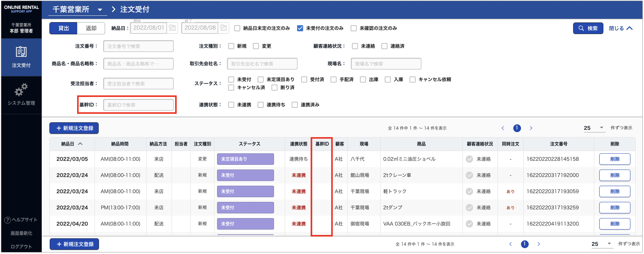Viewport: 644px width, 254px height.
Task: Open the 千葉営業所 office dropdown
Action: pos(100,10)
